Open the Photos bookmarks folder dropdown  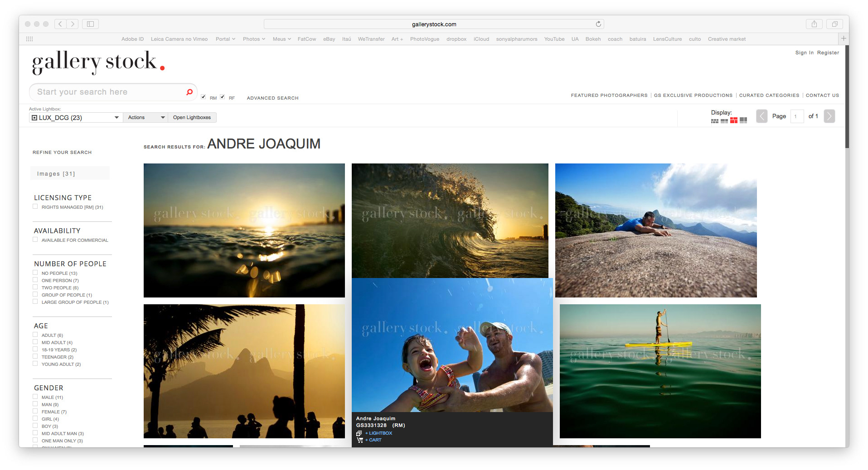[x=254, y=39]
